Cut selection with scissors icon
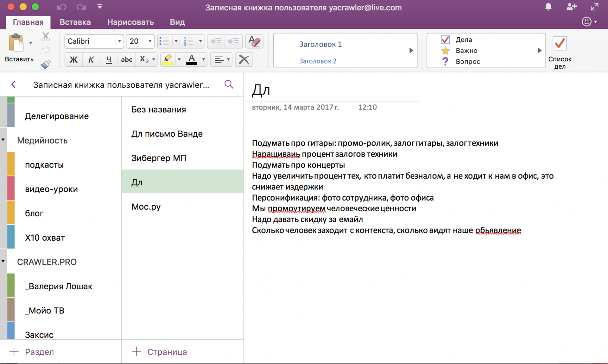This screenshot has height=364, width=608. (x=46, y=37)
